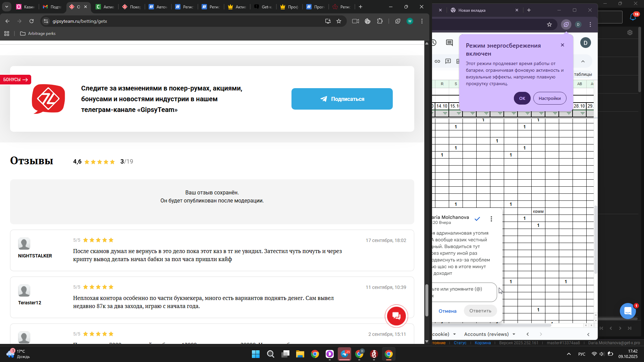Click the install app icon in address bar
The image size is (644, 362).
[x=328, y=21]
